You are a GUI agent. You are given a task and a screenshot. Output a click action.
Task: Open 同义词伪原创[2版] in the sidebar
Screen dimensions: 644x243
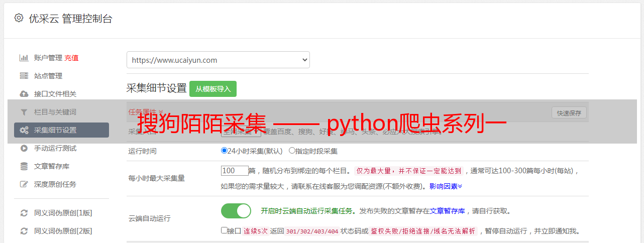point(63,231)
